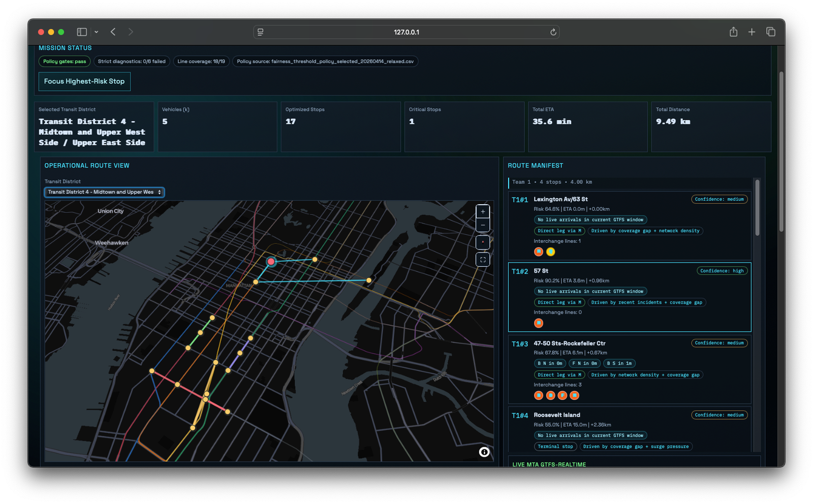Click LIVE MTA GTFS-REALTIME section heading

[x=549, y=464]
